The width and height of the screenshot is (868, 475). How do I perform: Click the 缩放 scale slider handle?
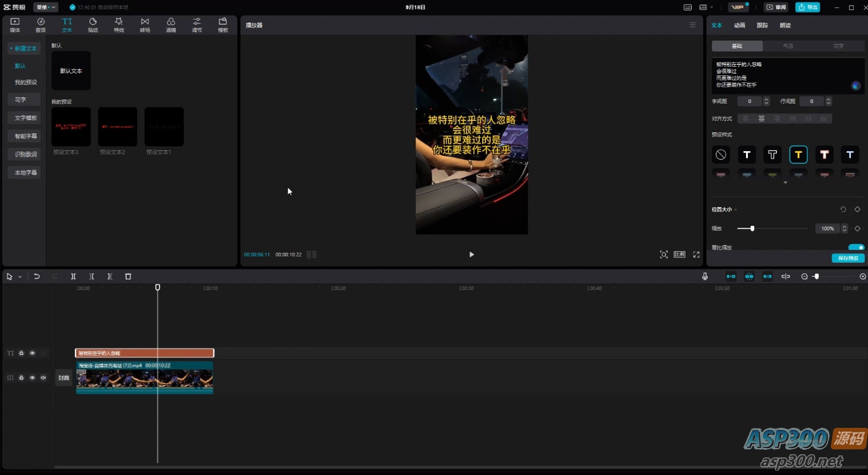[752, 228]
